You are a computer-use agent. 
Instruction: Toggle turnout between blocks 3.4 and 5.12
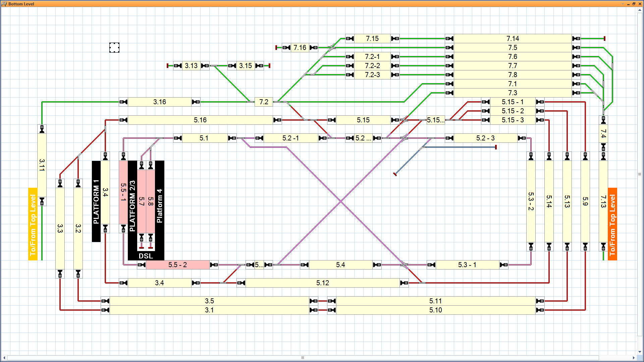click(223, 283)
